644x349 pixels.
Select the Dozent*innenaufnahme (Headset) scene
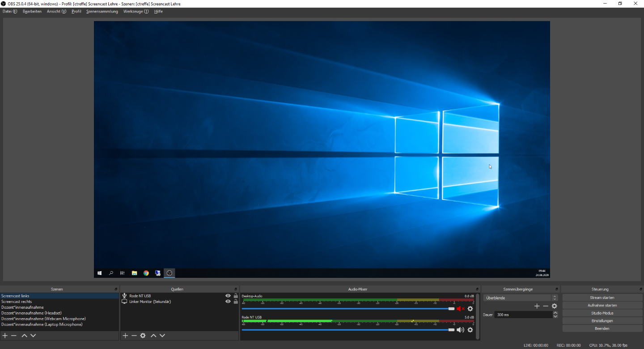[59, 313]
